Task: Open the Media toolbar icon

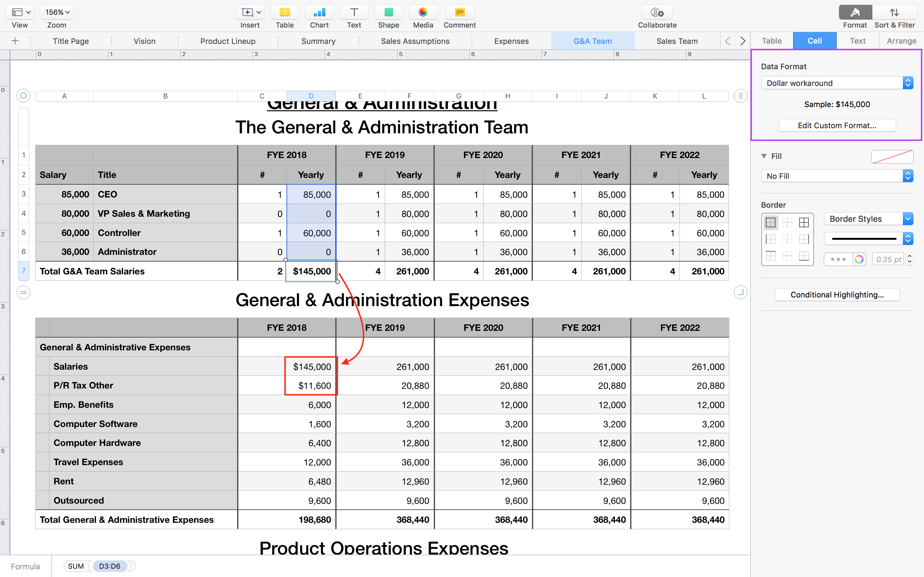Action: [423, 13]
